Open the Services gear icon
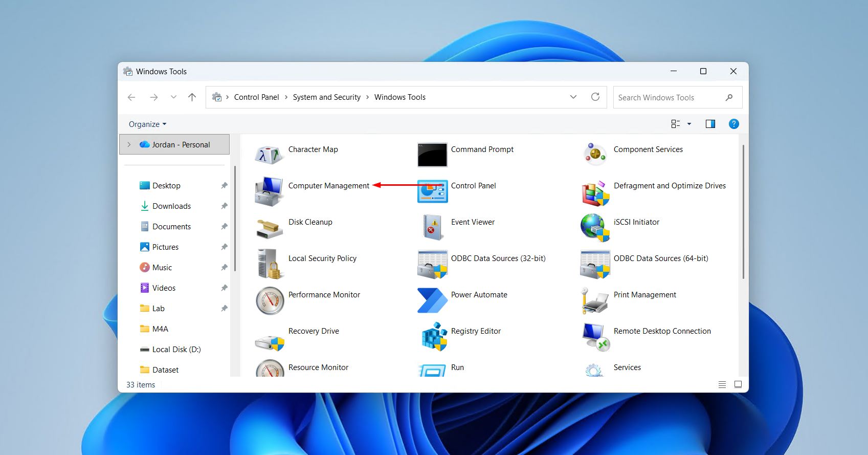868x455 pixels. click(x=594, y=370)
